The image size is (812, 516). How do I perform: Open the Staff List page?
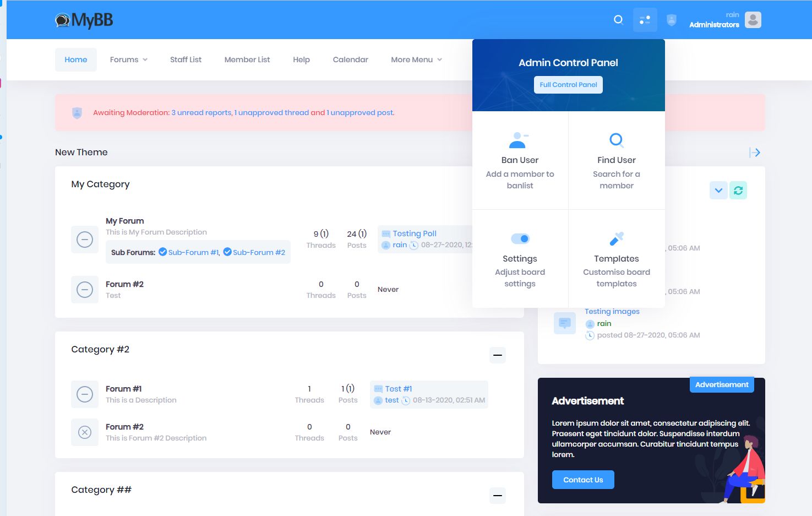pos(186,59)
